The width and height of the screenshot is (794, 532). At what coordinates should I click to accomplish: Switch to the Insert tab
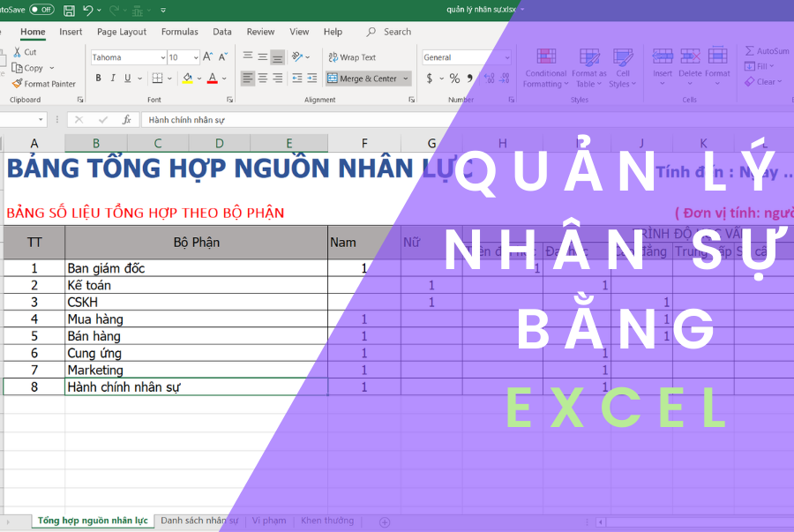point(71,32)
